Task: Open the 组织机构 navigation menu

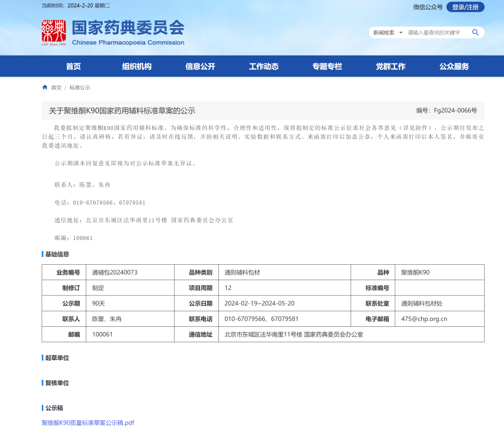Action: (137, 66)
